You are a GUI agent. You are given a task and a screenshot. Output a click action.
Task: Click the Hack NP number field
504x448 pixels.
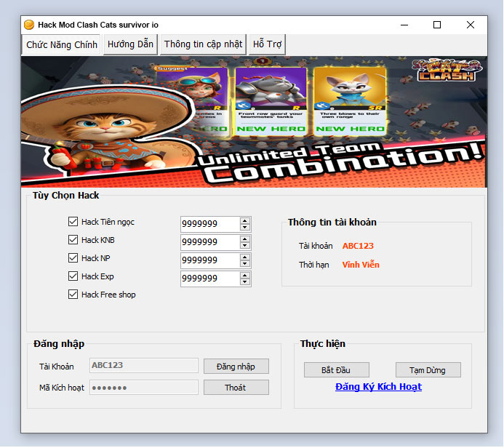point(210,260)
